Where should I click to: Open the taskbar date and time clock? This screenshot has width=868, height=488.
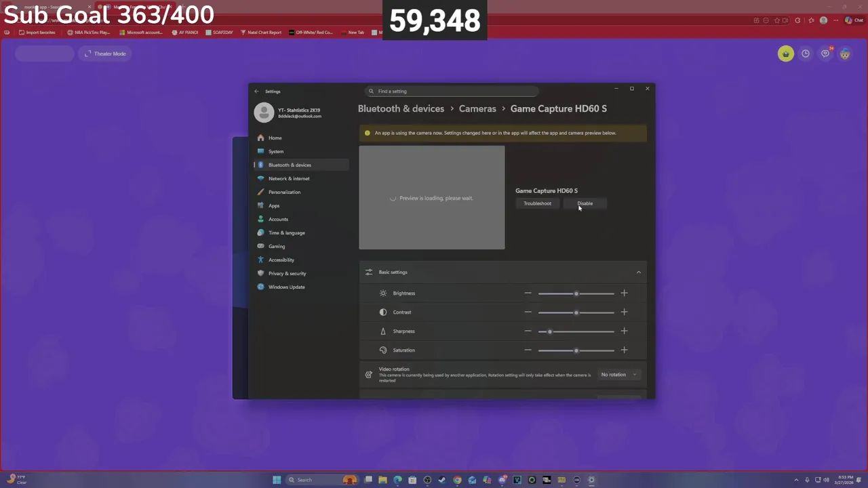pyautogui.click(x=844, y=480)
